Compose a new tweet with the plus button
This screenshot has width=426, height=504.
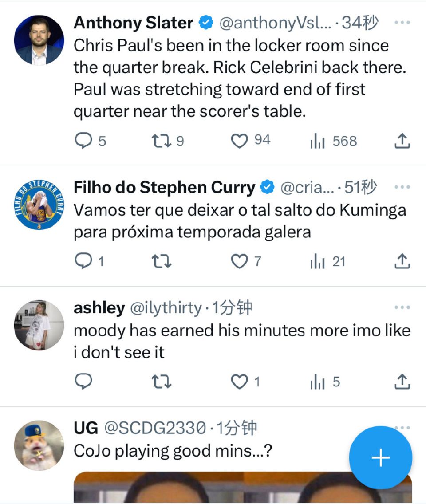(381, 457)
